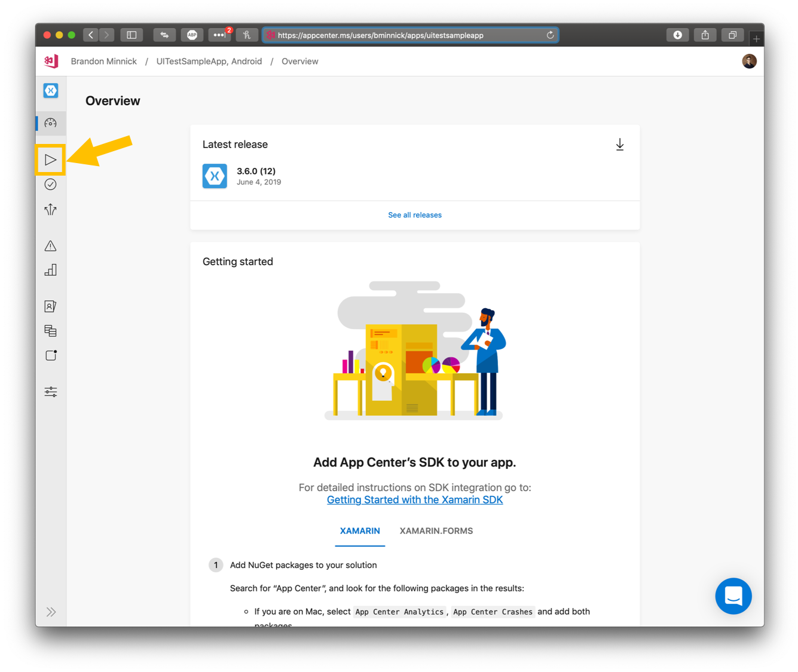The height and width of the screenshot is (672, 798).
Task: Click the Xamarin app icon in sidebar
Action: [x=51, y=91]
